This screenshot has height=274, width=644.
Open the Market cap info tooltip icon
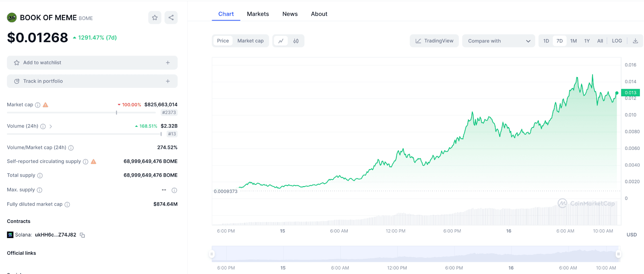click(x=37, y=105)
